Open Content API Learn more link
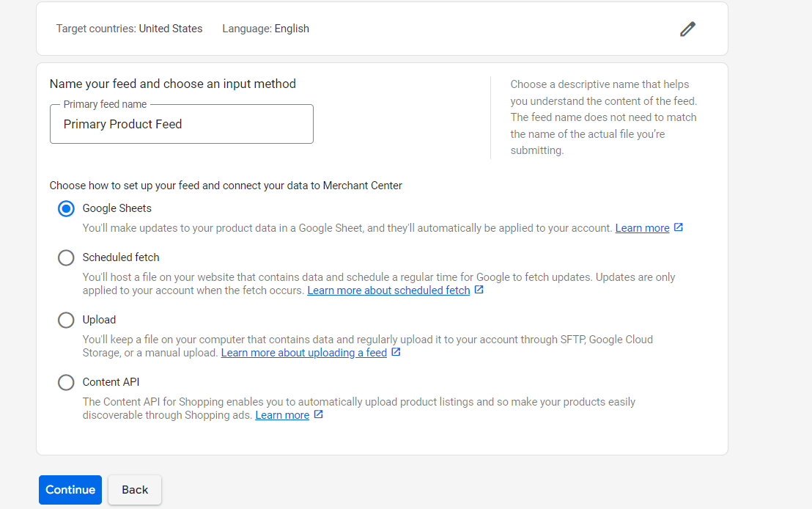Viewport: 812px width, 509px height. pos(282,415)
